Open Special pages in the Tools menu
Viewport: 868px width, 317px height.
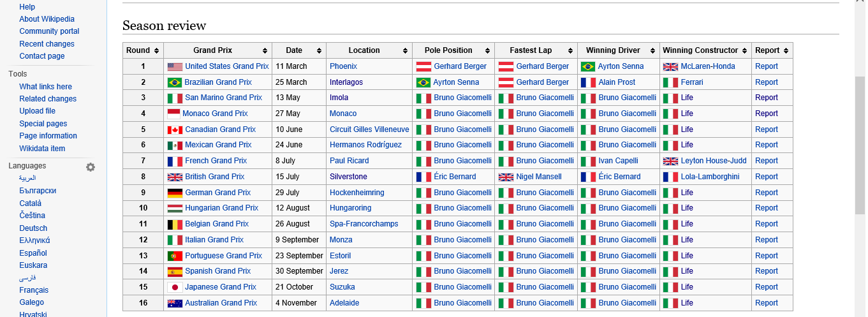pos(43,124)
